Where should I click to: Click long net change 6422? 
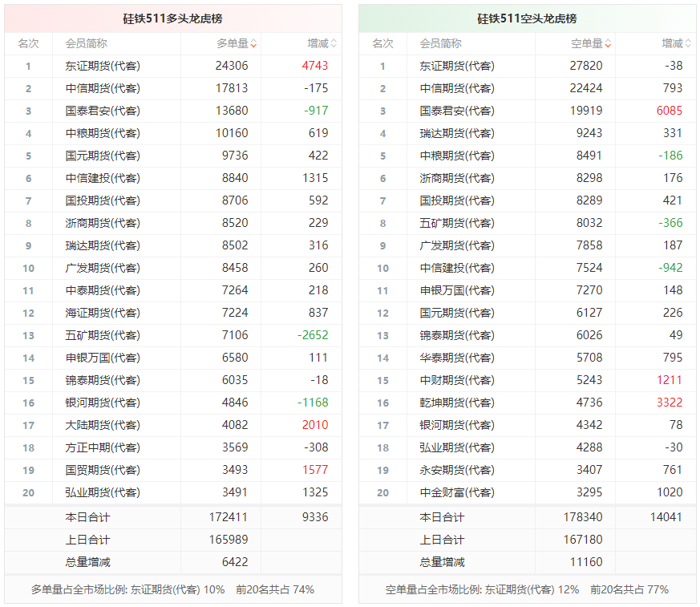click(235, 562)
